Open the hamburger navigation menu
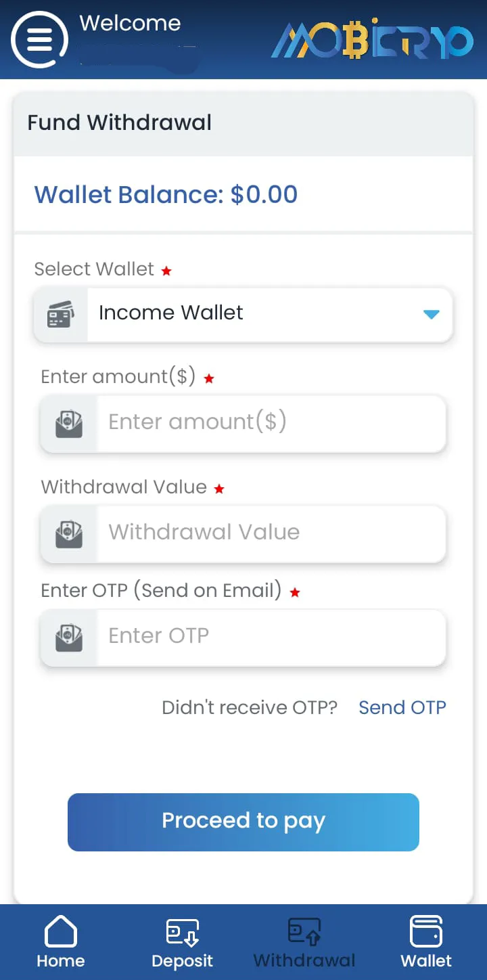487x980 pixels. coord(39,39)
